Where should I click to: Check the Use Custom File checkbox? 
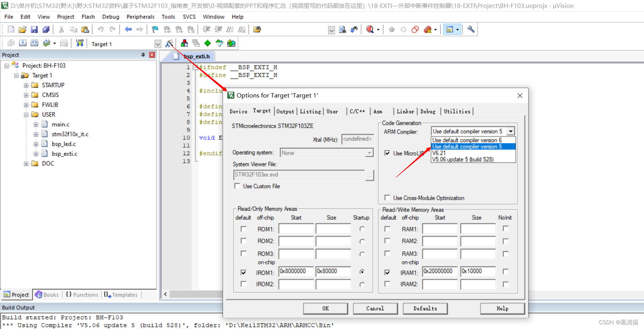click(237, 186)
